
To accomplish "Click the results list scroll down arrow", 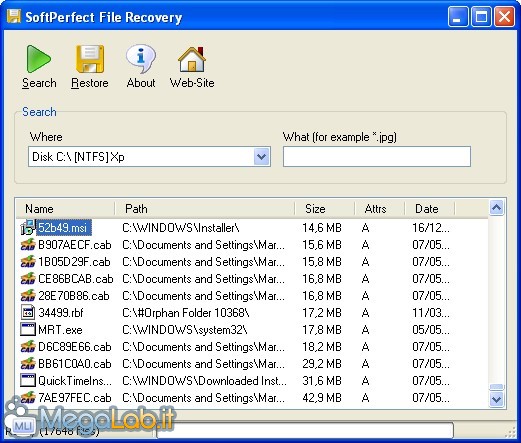I will 497,399.
